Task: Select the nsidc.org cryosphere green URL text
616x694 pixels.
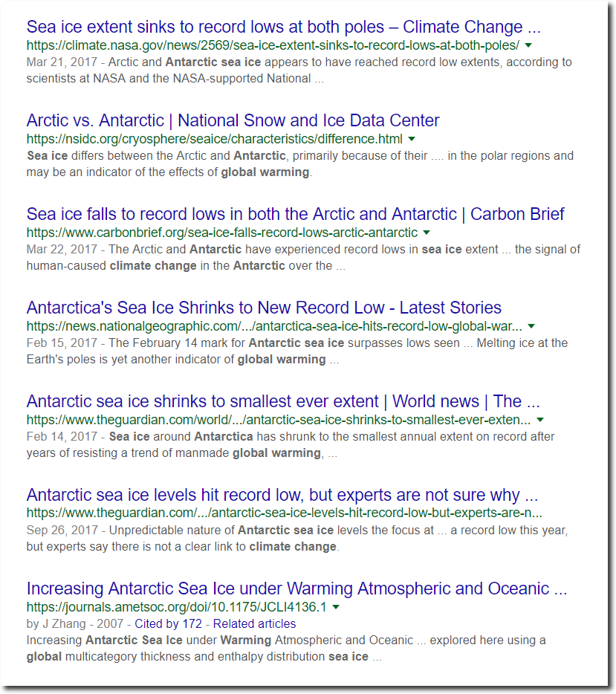Action: click(x=215, y=139)
